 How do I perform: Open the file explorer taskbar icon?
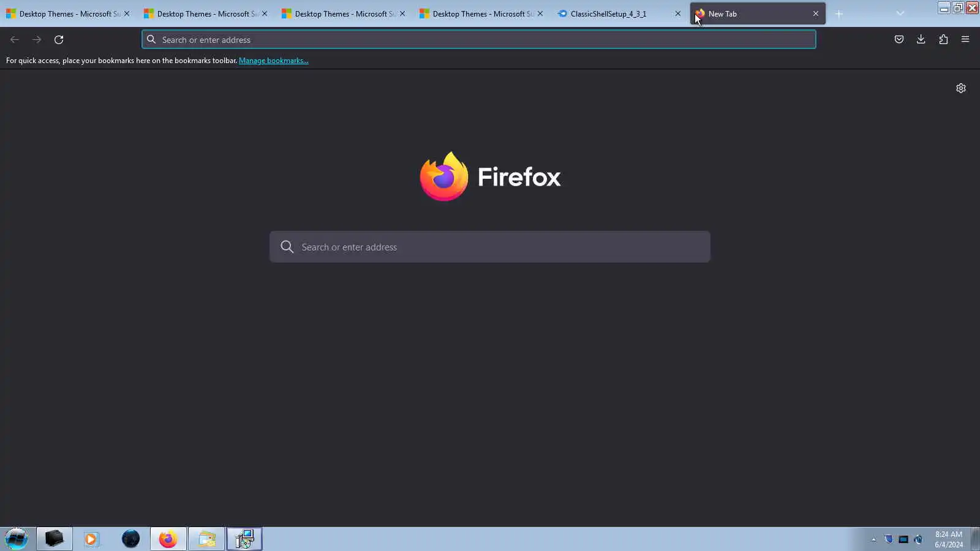[x=206, y=539]
